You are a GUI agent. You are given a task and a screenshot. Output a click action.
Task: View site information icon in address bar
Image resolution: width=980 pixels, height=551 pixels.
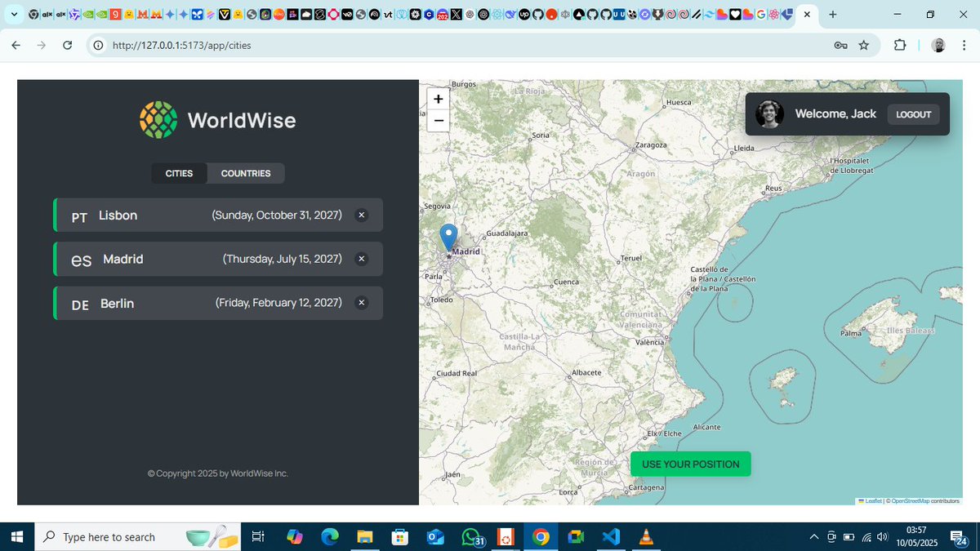point(99,46)
